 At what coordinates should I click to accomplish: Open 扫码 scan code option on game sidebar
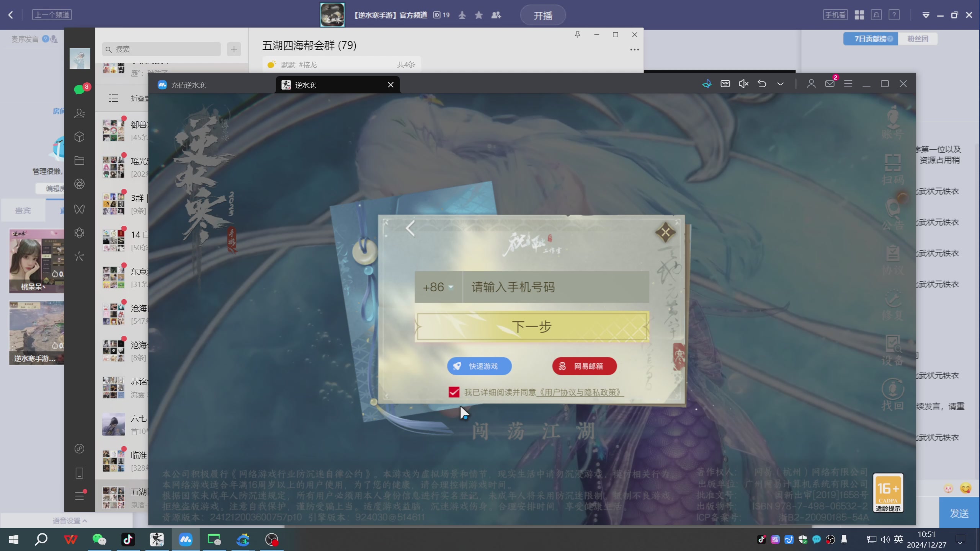coord(893,169)
